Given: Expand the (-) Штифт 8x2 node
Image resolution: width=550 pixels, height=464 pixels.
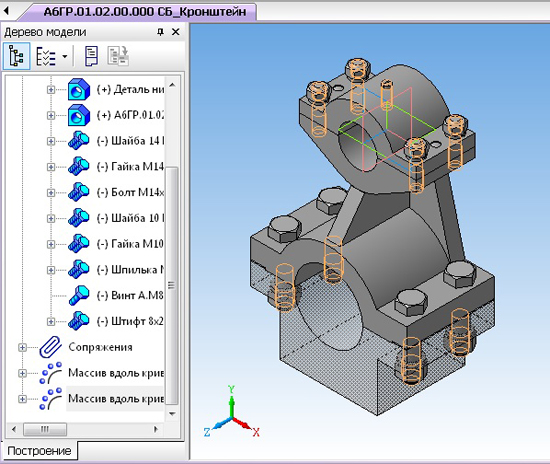Looking at the screenshot, I should click(51, 321).
